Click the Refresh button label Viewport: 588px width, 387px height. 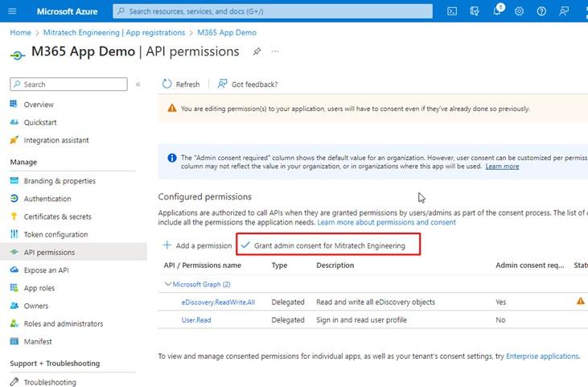tap(187, 84)
